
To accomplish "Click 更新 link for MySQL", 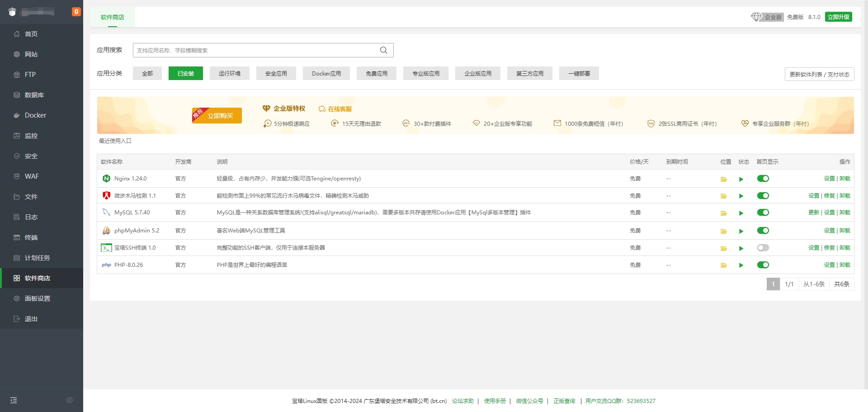I will (x=814, y=213).
